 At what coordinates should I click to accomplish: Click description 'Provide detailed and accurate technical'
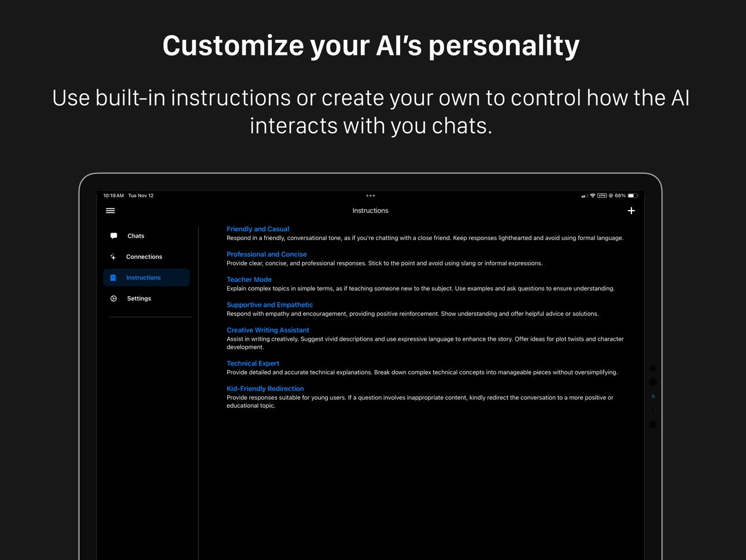422,373
